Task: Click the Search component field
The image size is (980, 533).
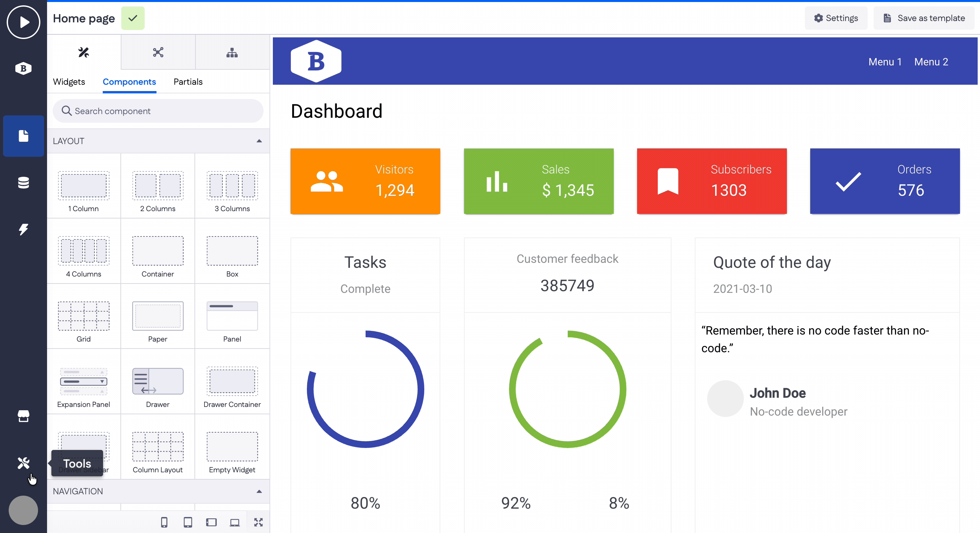Action: [158, 111]
